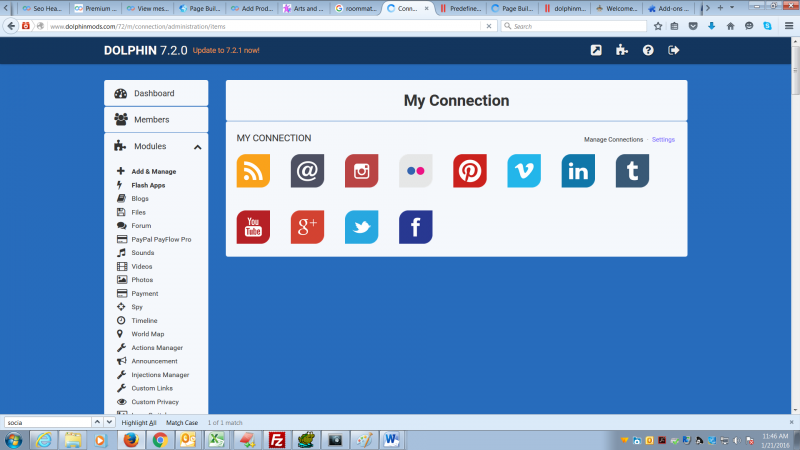Open the Dashboard menu item

coord(156,93)
